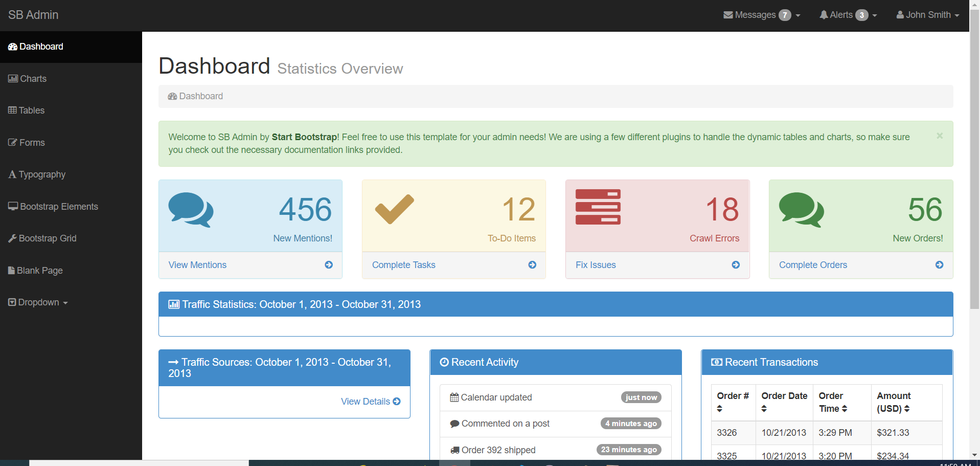Click the green comments icon for New Orders
The height and width of the screenshot is (466, 980).
pos(801,210)
